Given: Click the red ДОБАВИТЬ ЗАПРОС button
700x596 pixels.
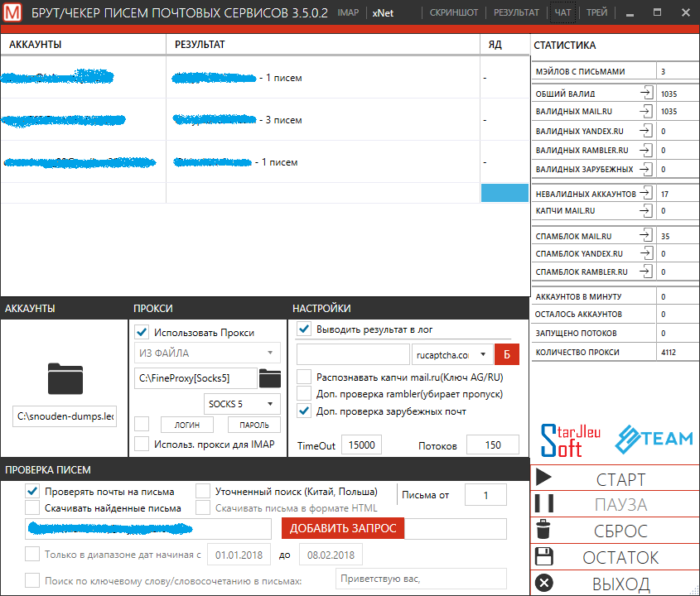Looking at the screenshot, I should pos(343,529).
